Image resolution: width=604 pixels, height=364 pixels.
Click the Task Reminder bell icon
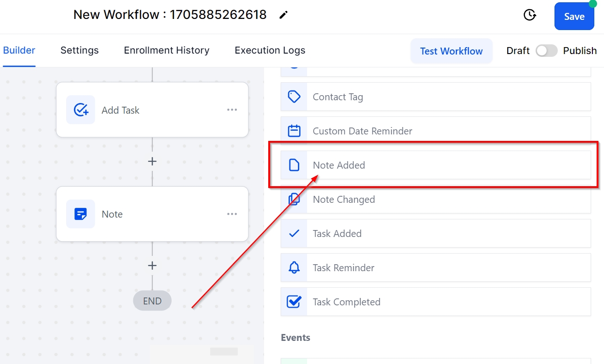[x=294, y=268]
